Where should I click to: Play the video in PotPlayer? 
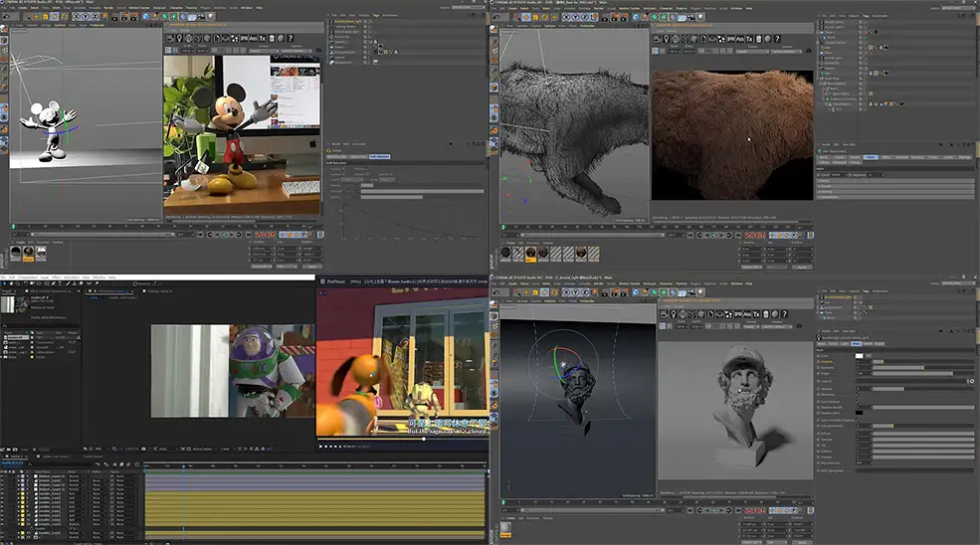coord(320,446)
